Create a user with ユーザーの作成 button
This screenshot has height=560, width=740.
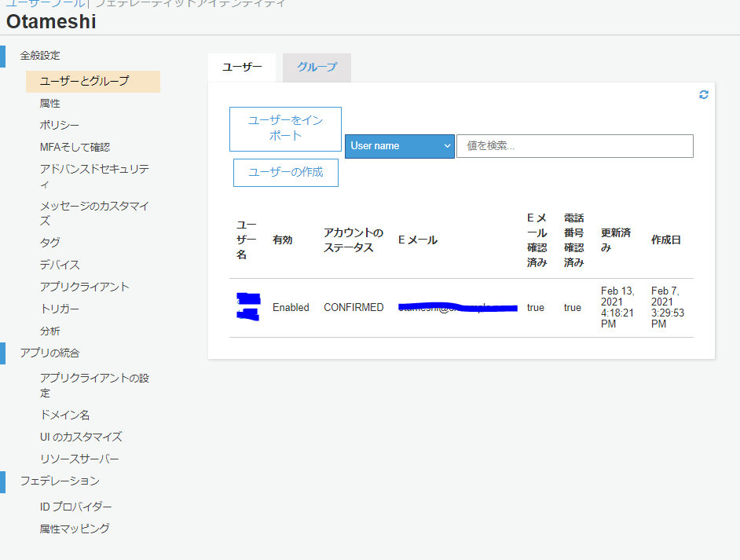pos(286,173)
